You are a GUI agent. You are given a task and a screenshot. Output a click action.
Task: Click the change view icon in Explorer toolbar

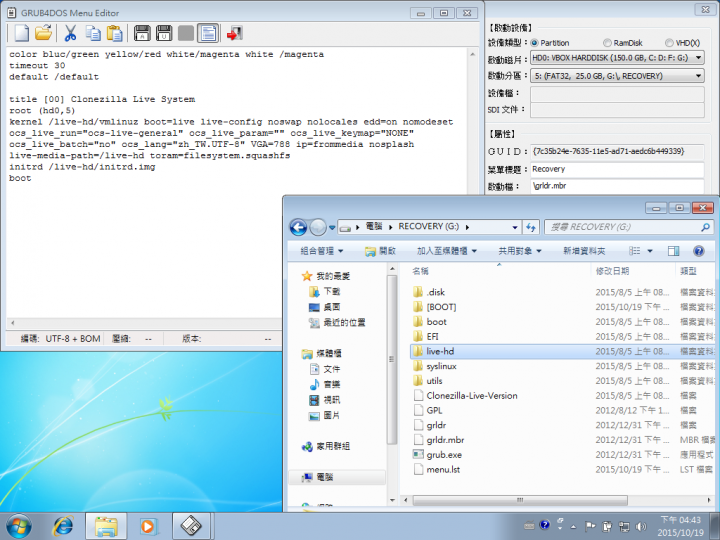point(635,251)
